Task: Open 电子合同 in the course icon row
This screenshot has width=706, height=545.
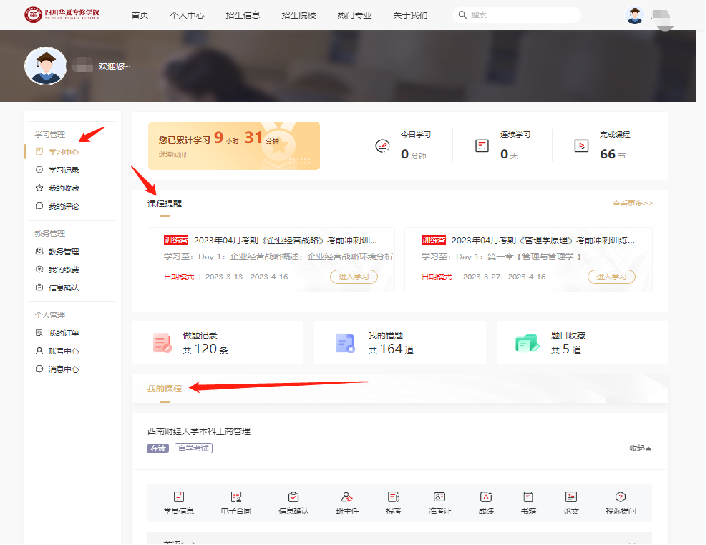Action: [236, 503]
